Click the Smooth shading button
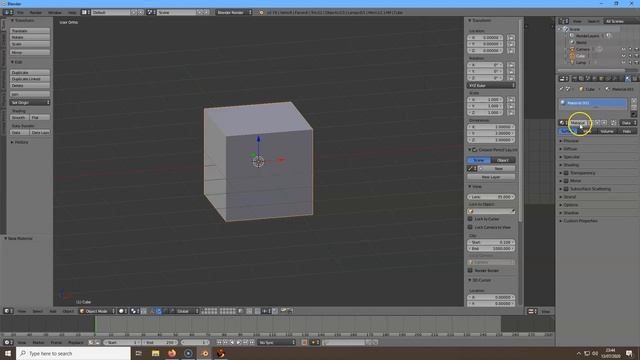The image size is (640, 360). (x=19, y=118)
